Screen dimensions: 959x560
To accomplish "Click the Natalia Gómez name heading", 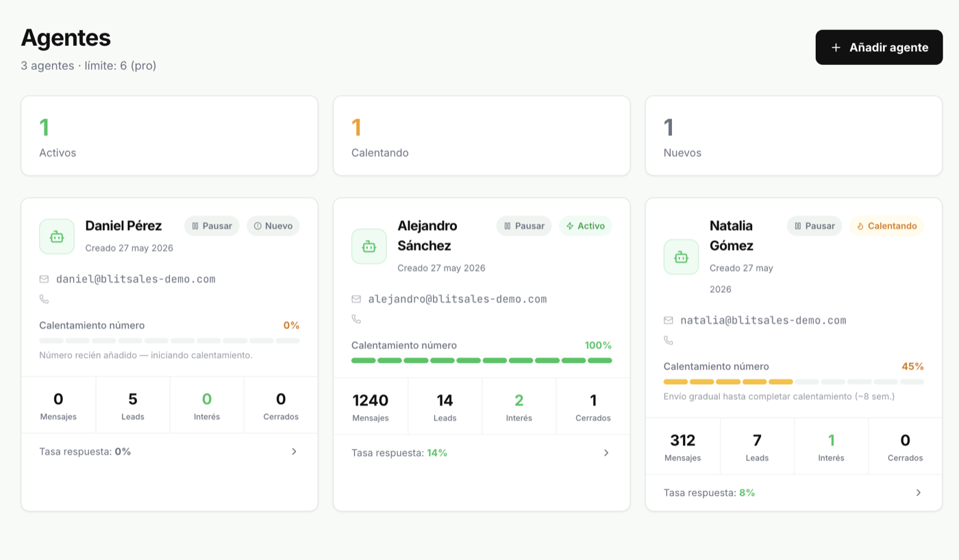I will pyautogui.click(x=732, y=236).
